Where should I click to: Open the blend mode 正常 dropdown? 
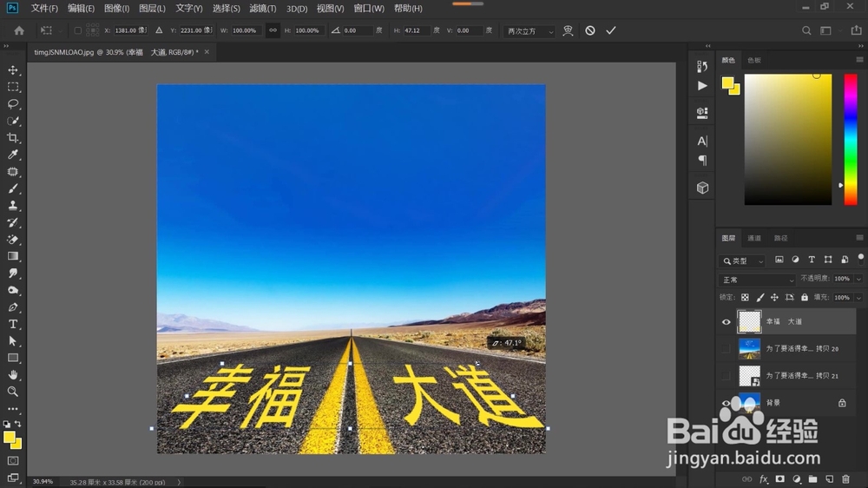pos(757,280)
